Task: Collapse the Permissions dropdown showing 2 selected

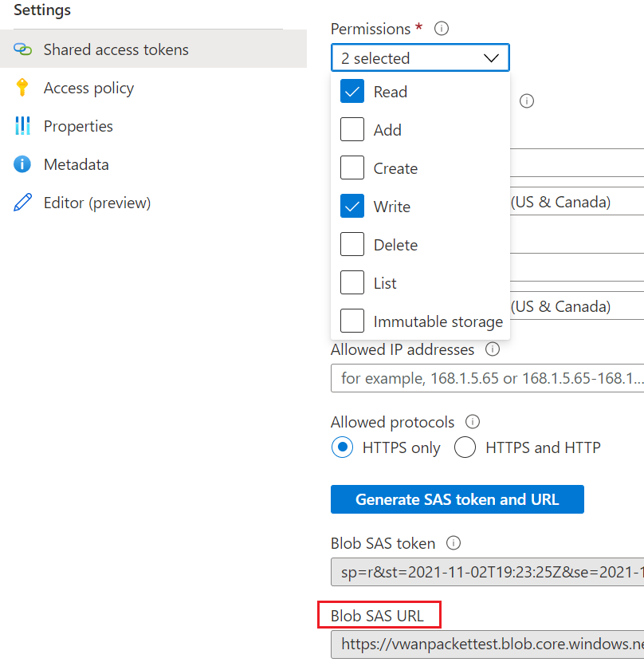Action: pyautogui.click(x=420, y=58)
